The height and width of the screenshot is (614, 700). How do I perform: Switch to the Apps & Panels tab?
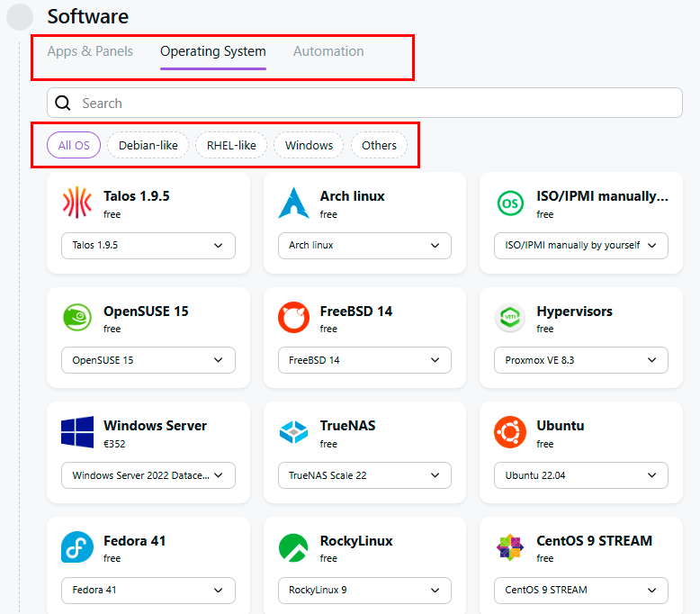(x=90, y=51)
